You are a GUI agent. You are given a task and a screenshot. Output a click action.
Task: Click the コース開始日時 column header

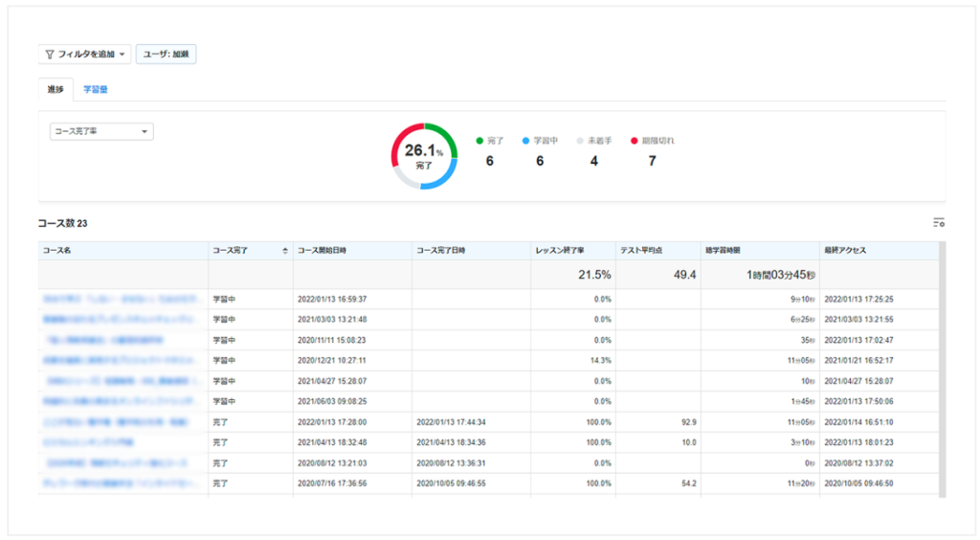tap(322, 251)
